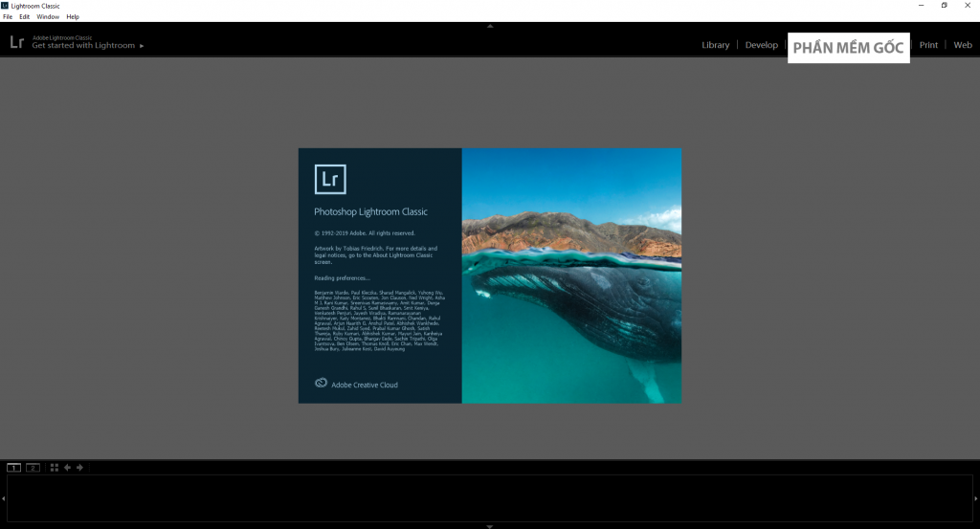This screenshot has height=529, width=980.
Task: Expand Get started with Lightroom arrow
Action: pyautogui.click(x=142, y=46)
